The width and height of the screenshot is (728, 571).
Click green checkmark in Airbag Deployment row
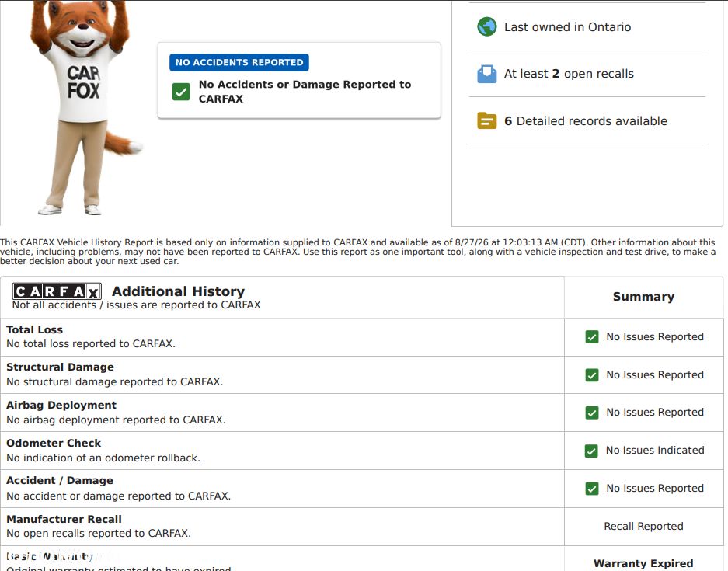point(592,413)
